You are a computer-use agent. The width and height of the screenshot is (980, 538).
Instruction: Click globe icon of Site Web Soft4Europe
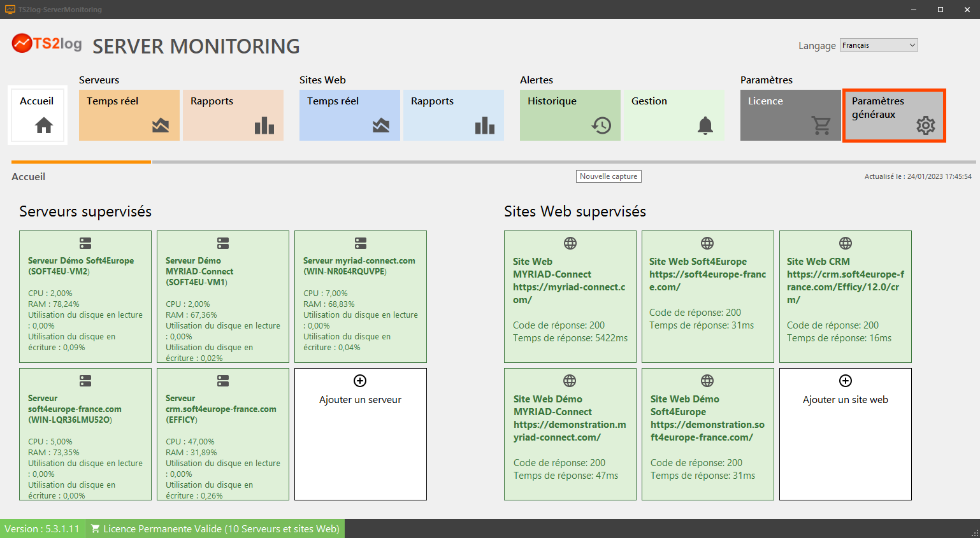point(707,243)
